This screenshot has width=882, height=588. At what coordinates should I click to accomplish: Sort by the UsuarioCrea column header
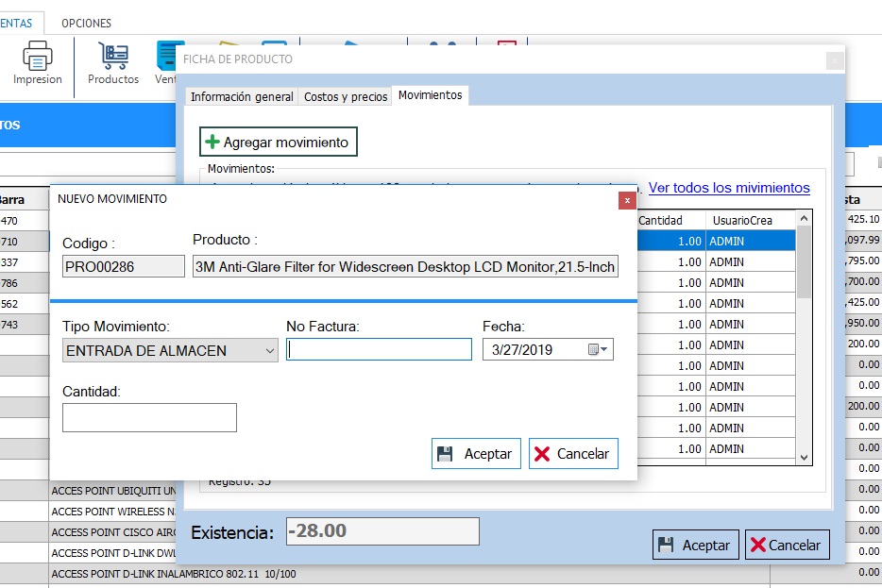point(741,220)
